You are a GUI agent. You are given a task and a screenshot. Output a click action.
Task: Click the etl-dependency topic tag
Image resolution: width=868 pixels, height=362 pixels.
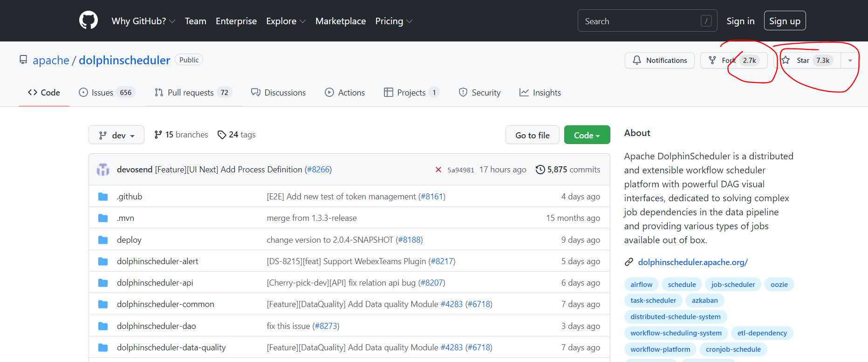762,333
